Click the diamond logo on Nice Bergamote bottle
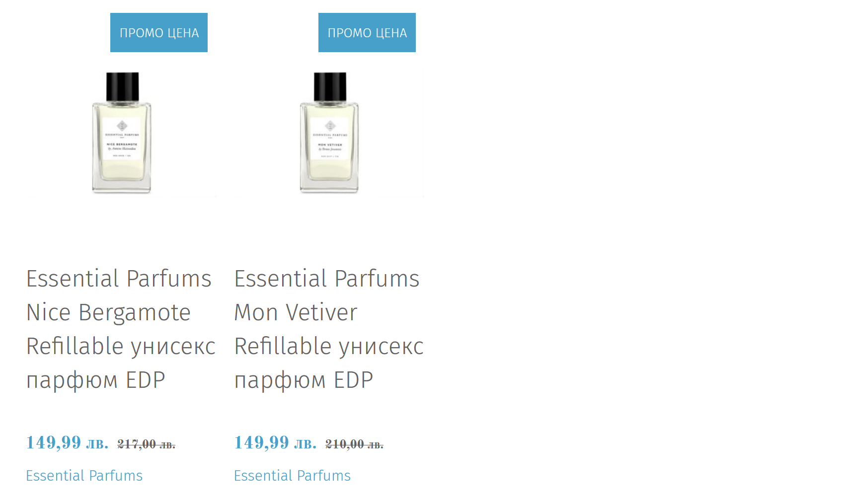 [x=122, y=125]
